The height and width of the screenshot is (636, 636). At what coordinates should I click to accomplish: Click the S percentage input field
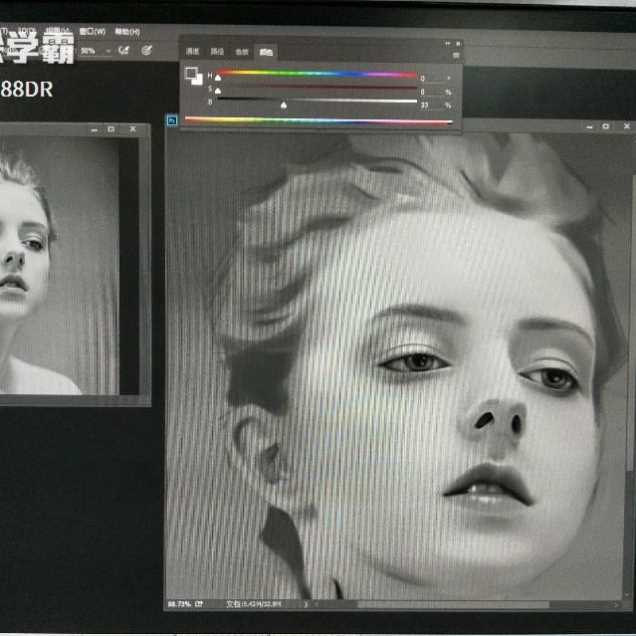pyautogui.click(x=432, y=92)
